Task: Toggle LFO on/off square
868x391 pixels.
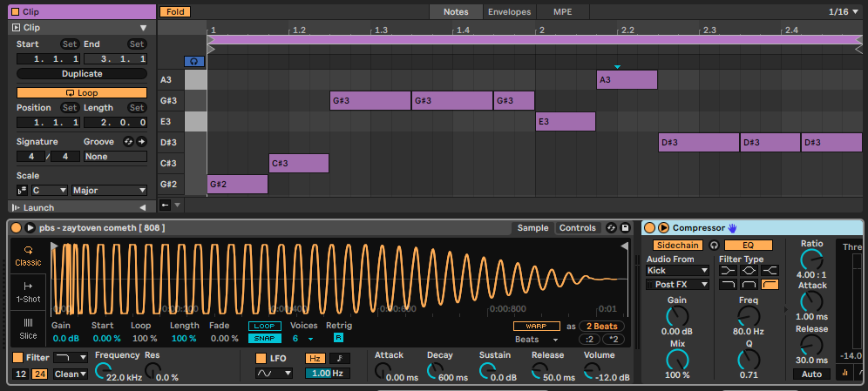Action: 261,359
